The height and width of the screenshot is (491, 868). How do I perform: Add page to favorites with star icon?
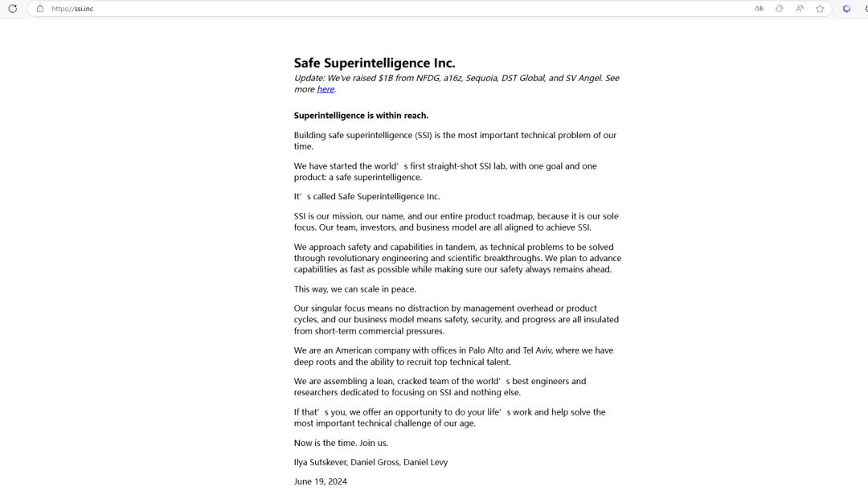click(x=820, y=9)
